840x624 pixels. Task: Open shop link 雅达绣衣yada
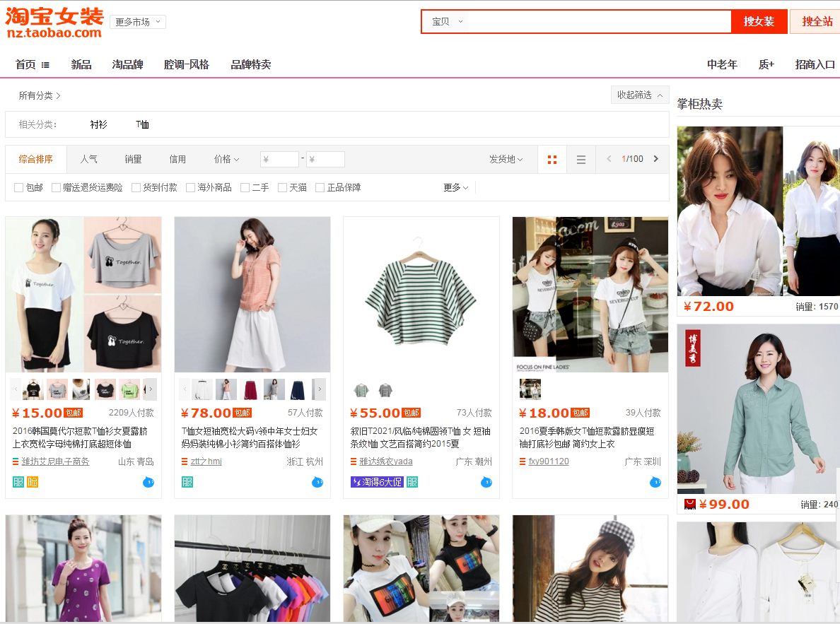coord(386,461)
